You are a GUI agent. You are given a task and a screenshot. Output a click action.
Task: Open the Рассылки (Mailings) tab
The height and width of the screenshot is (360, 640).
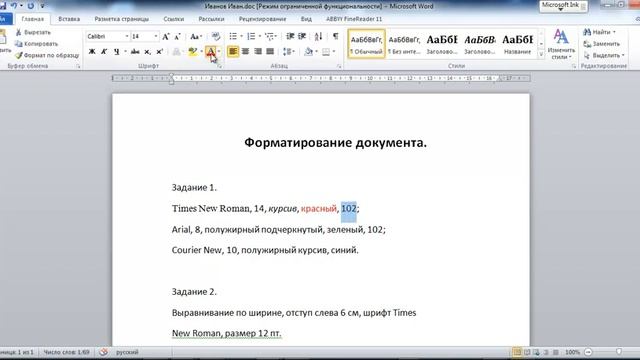tap(211, 19)
